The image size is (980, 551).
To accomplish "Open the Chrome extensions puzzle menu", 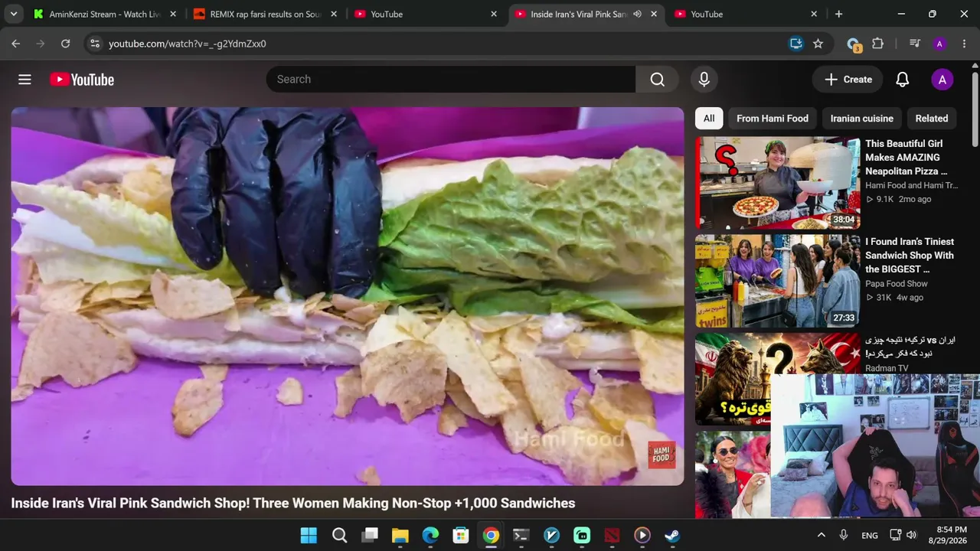I will point(878,44).
